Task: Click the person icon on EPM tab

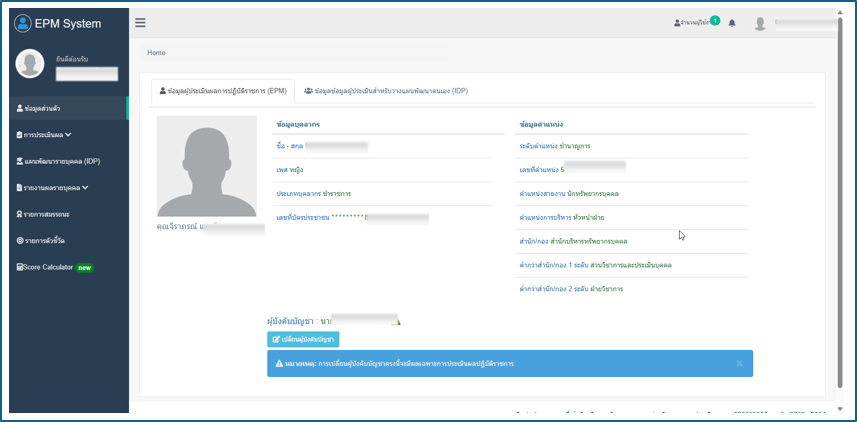Action: coord(163,91)
